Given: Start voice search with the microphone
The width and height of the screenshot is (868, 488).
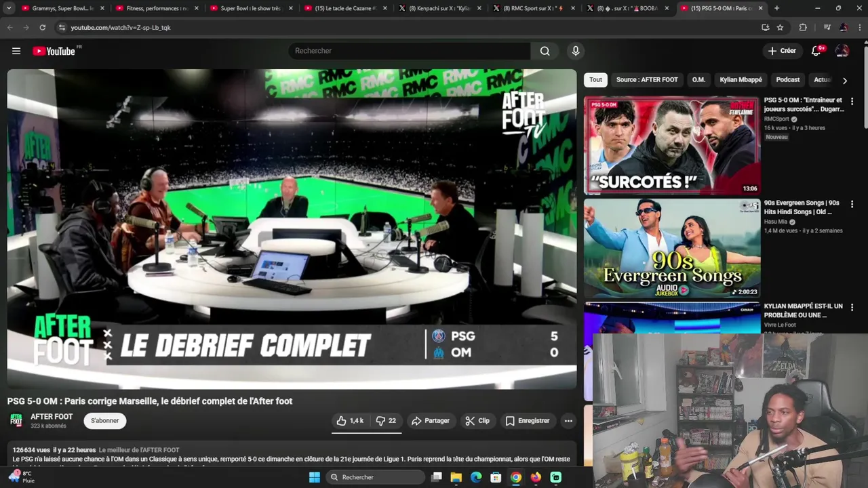Looking at the screenshot, I should coord(576,51).
